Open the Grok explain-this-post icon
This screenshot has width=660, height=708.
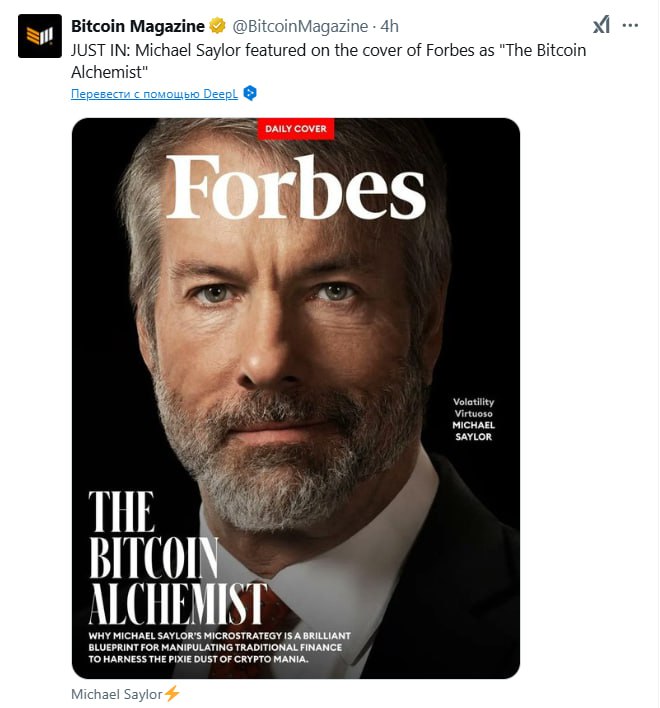(x=601, y=24)
